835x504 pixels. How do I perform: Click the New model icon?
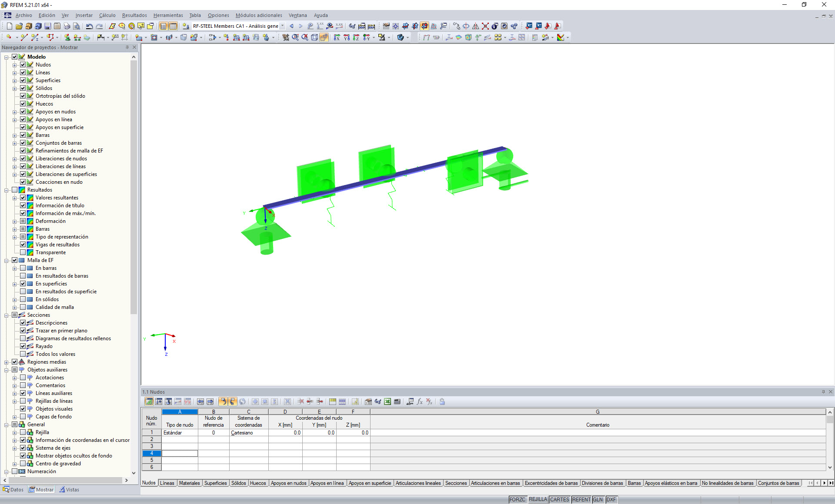[x=9, y=26]
